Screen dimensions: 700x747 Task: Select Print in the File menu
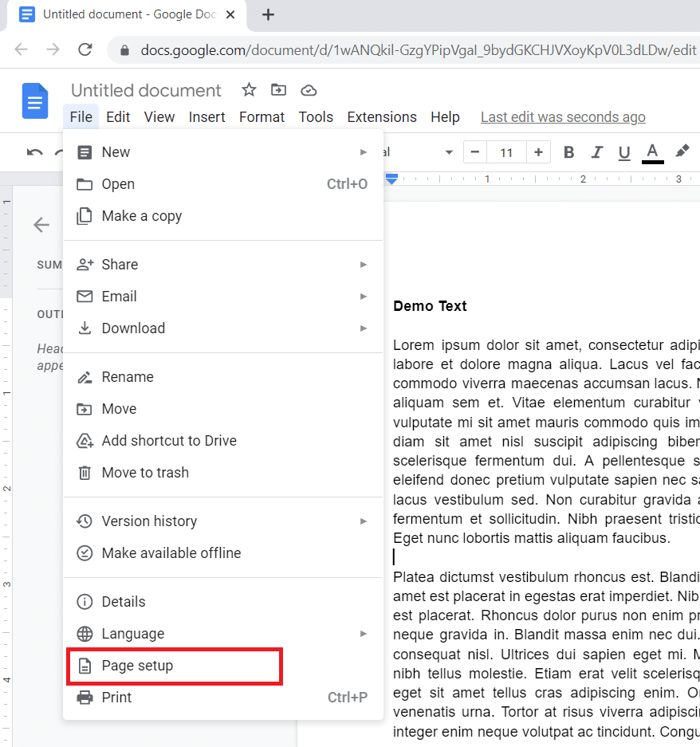[x=223, y=698]
